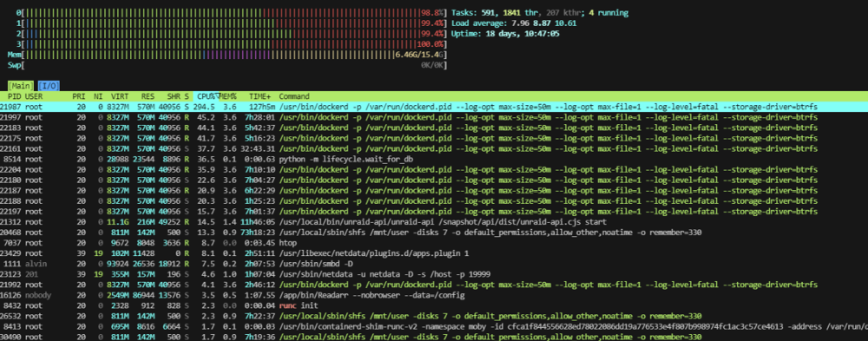
Task: Select the unraid-api start process row
Action: pos(434,221)
